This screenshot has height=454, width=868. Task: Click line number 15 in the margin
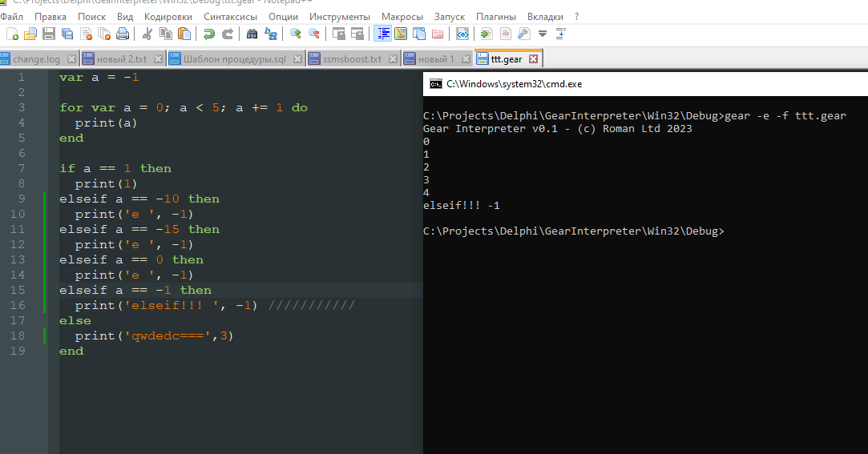(18, 290)
